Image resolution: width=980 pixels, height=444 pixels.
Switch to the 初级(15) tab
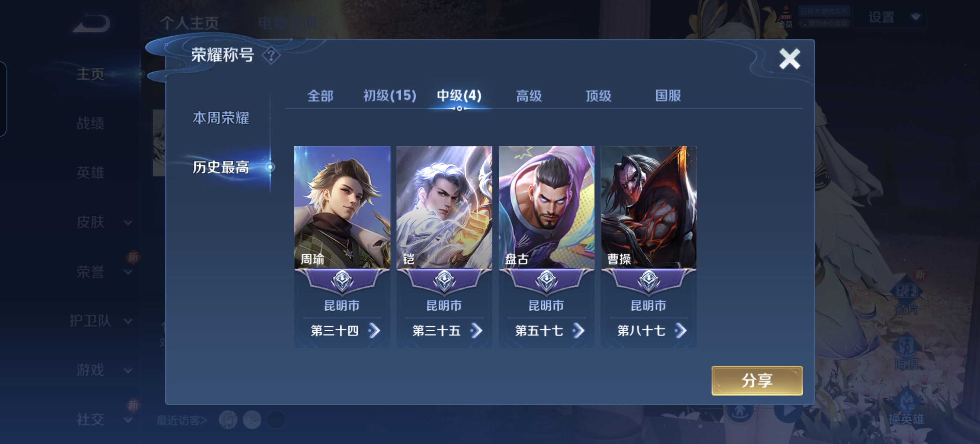coord(389,95)
